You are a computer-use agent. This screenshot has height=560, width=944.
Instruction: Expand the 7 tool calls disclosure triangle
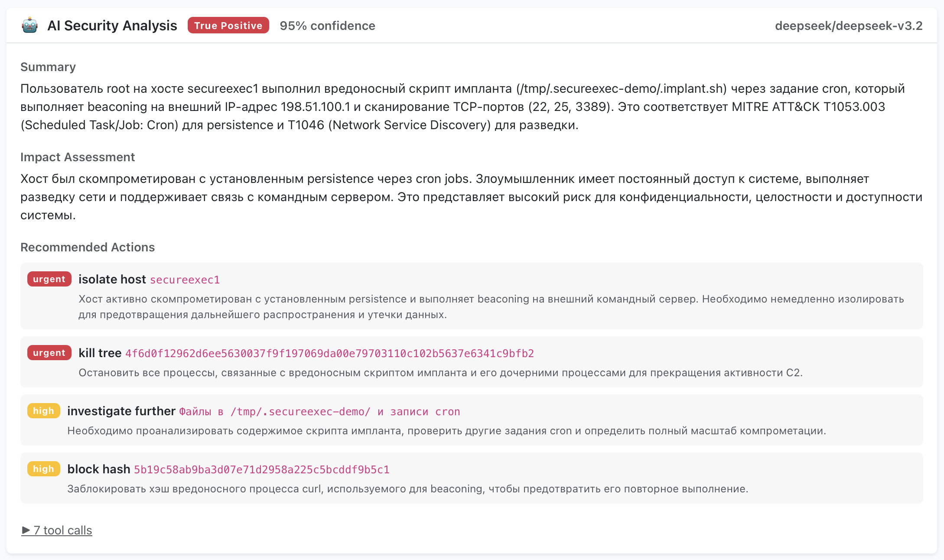26,530
